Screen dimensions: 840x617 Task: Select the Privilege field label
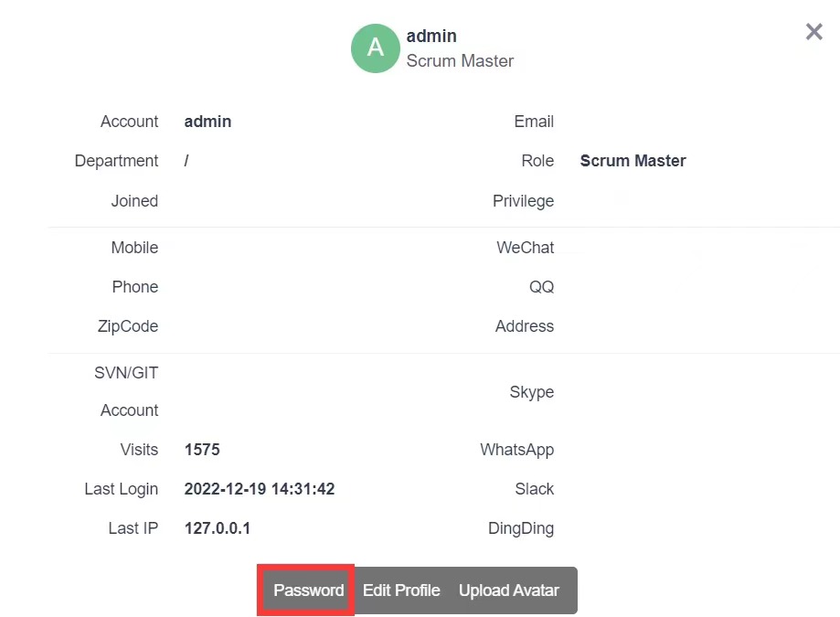(523, 201)
